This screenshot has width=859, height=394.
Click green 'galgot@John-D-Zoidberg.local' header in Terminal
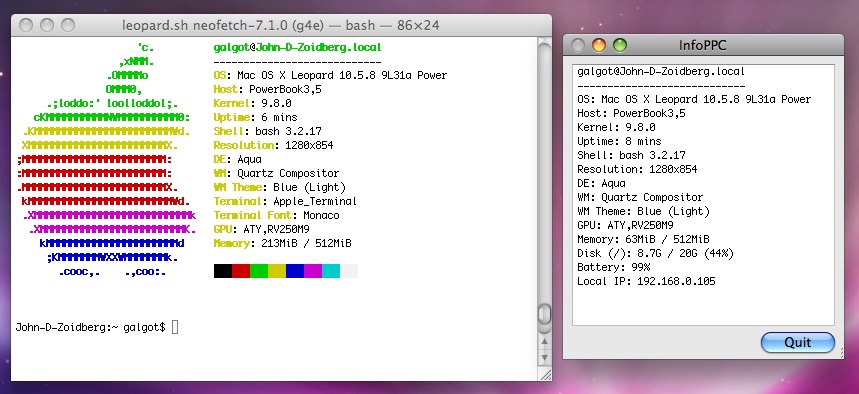(x=297, y=48)
